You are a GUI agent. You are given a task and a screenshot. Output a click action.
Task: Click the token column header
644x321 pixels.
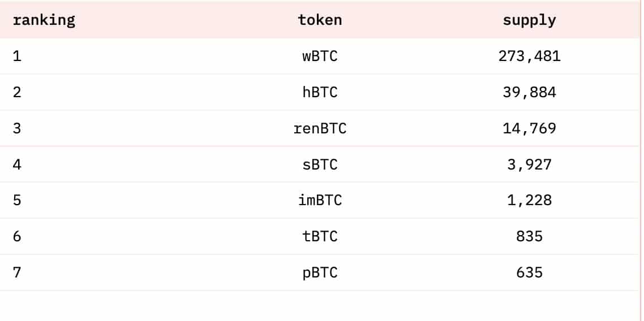click(320, 20)
